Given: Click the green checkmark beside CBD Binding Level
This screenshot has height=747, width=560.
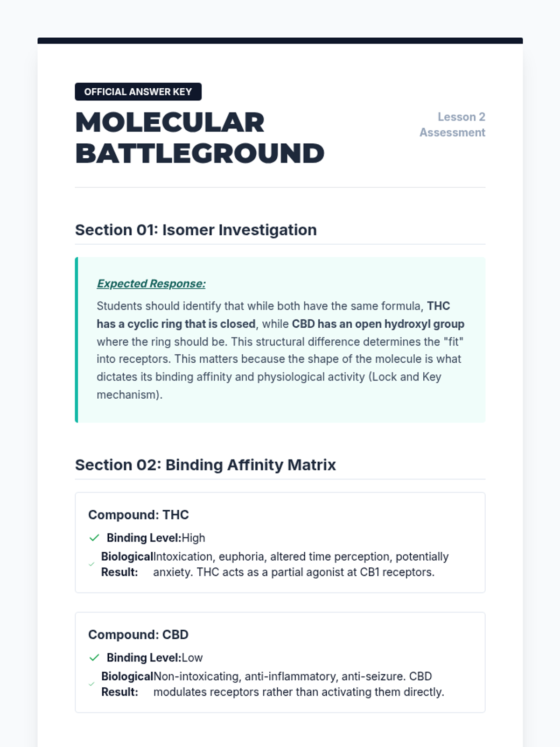Looking at the screenshot, I should (x=94, y=658).
